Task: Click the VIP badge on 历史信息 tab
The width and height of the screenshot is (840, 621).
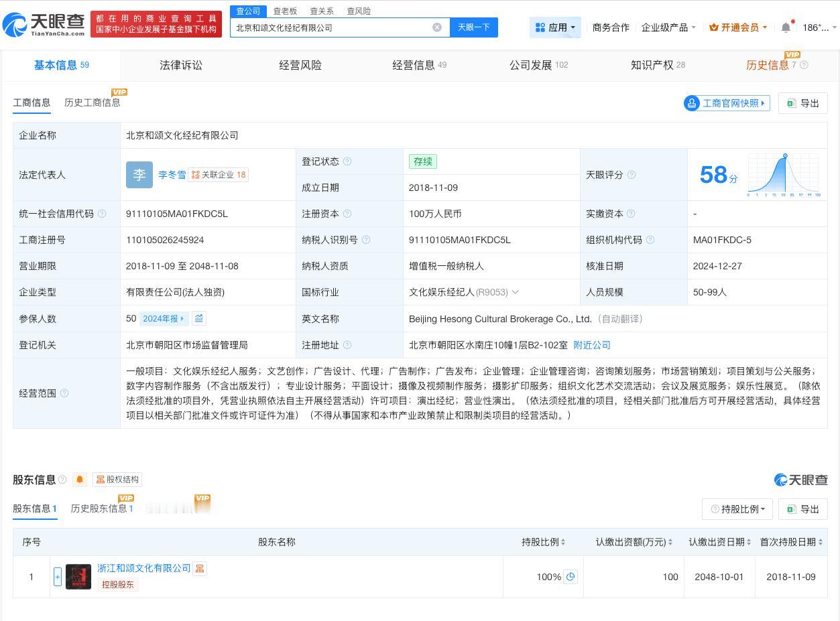Action: (792, 54)
